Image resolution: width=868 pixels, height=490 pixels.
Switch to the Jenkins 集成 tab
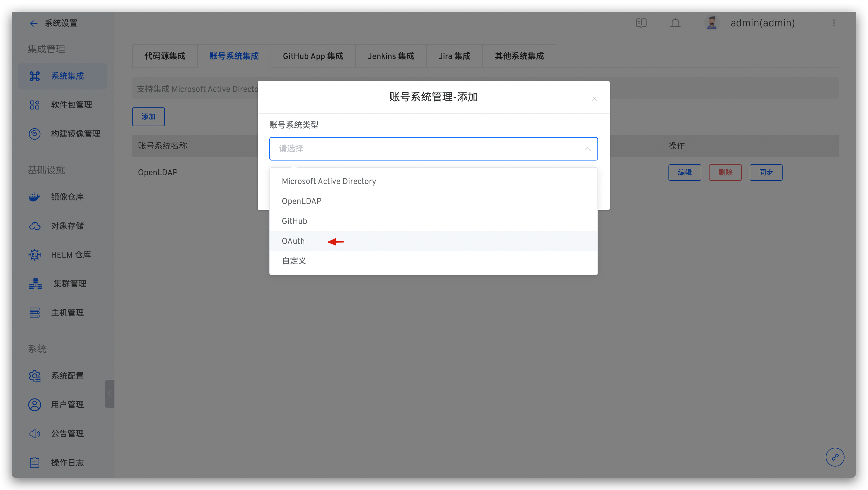click(x=391, y=56)
